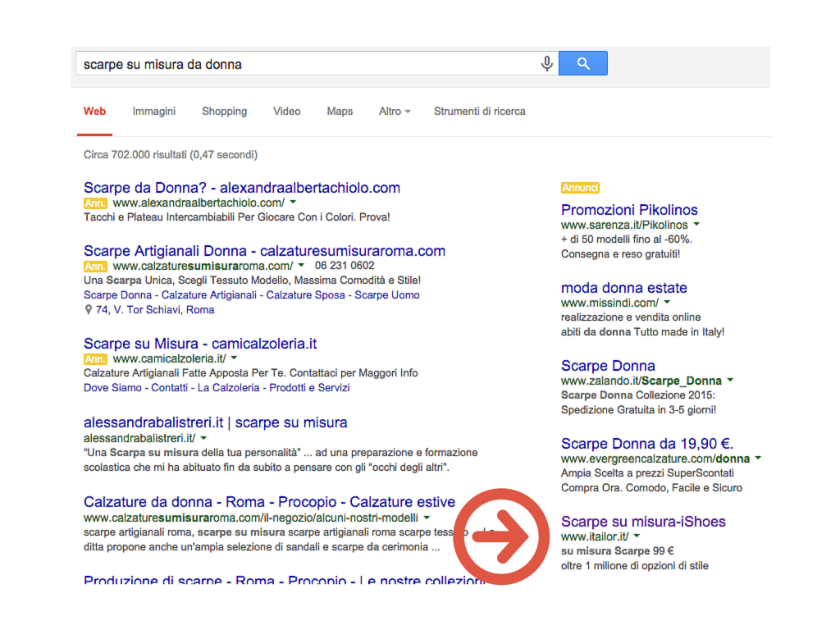Open Scarpe su Misura camicalzoleria.it ad
This screenshot has height=630, width=840.
tap(200, 344)
